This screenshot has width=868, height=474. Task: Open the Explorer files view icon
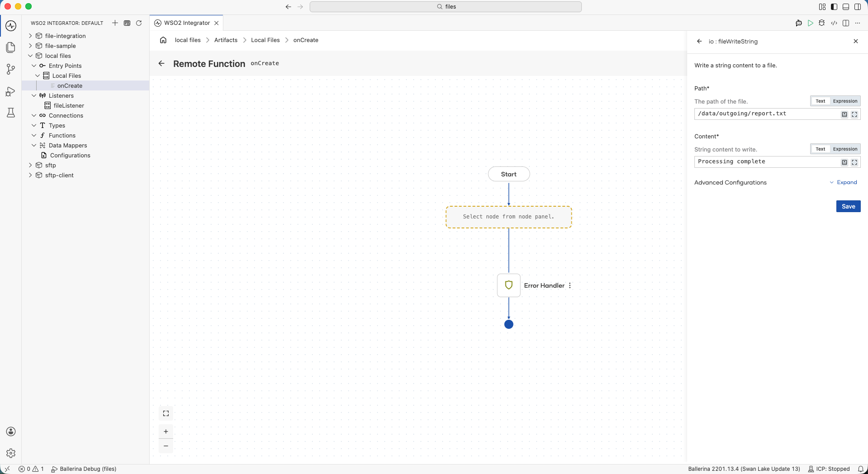point(11,47)
